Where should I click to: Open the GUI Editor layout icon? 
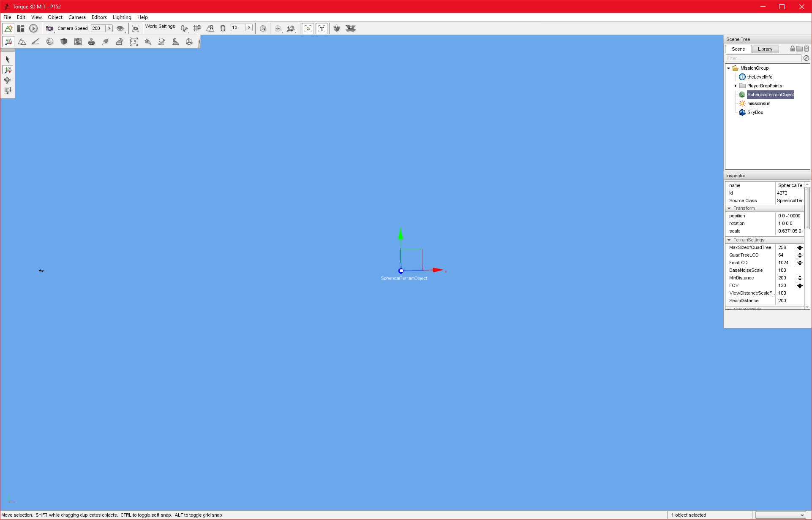click(21, 28)
